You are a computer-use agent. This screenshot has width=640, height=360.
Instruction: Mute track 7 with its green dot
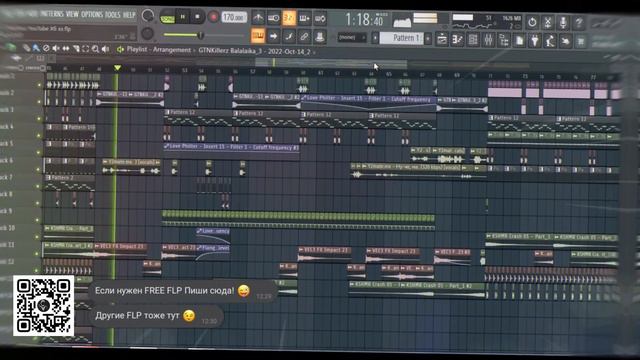click(39, 186)
